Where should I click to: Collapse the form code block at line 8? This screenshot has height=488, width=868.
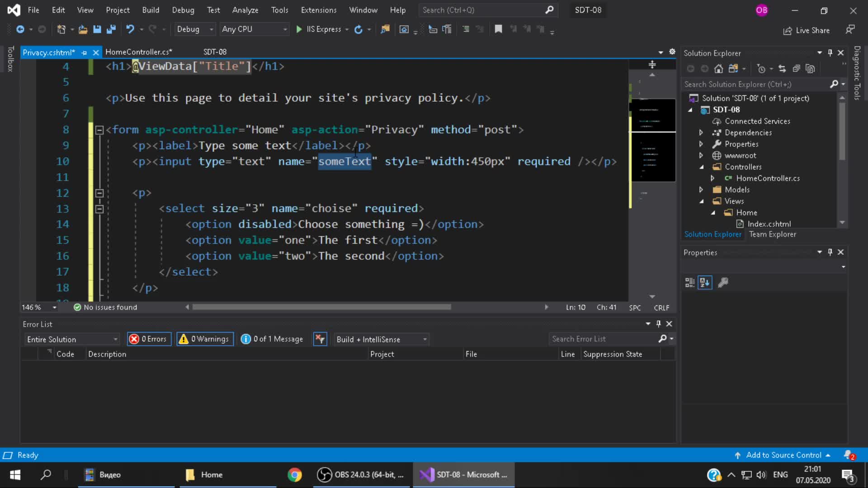(x=99, y=130)
